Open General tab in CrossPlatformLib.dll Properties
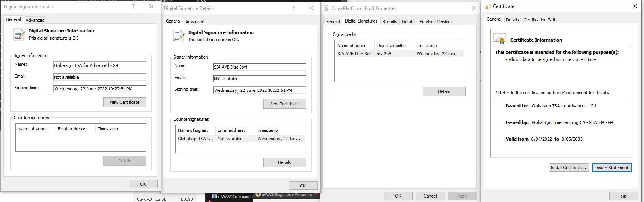This screenshot has height=202, width=644. [x=332, y=21]
